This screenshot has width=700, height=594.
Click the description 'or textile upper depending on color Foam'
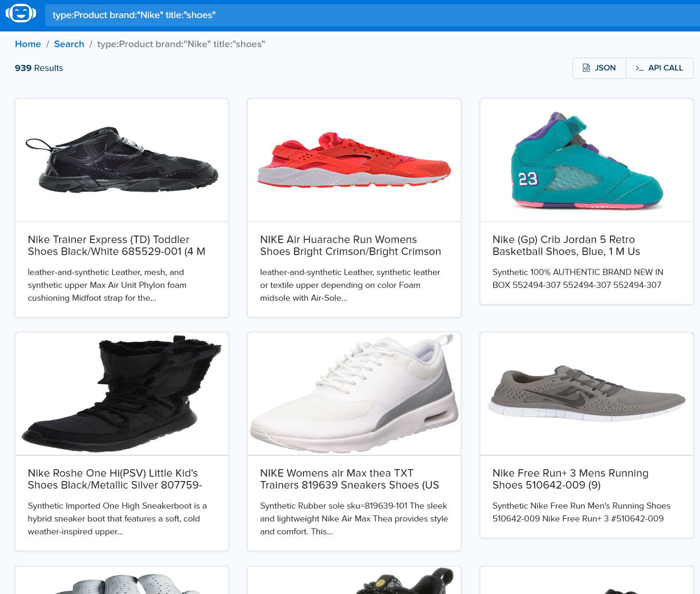pos(340,285)
